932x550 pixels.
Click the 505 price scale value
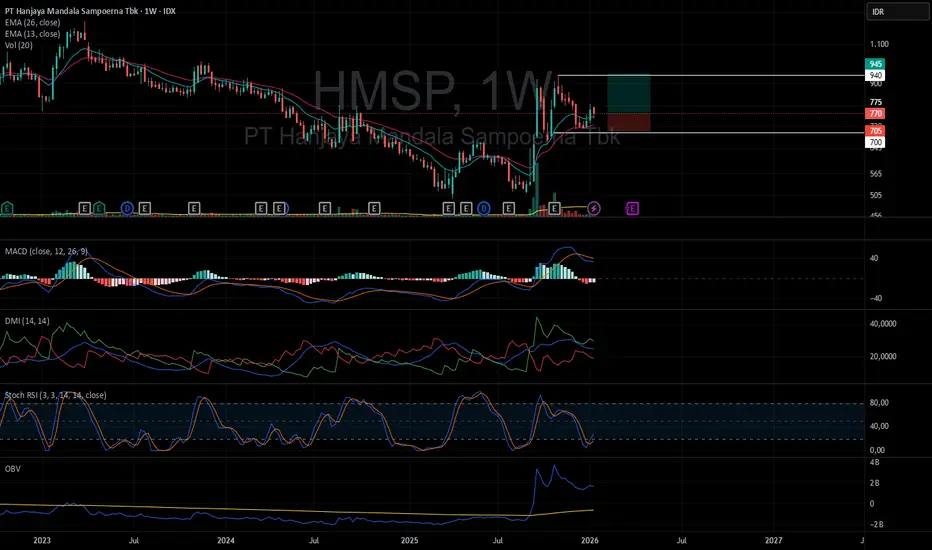pyautogui.click(x=876, y=195)
